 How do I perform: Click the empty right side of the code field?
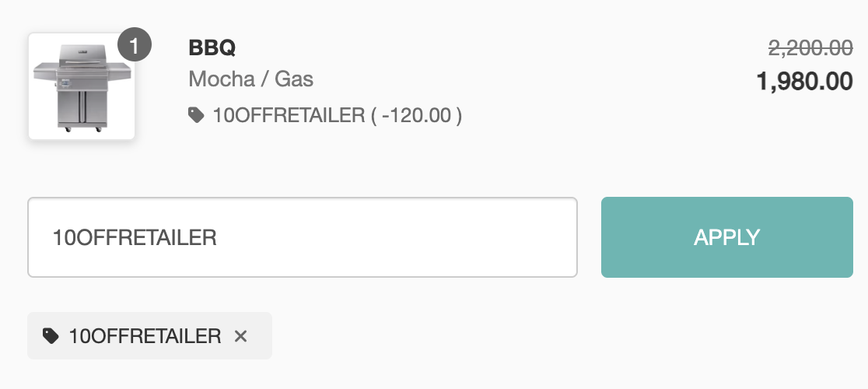click(x=467, y=237)
